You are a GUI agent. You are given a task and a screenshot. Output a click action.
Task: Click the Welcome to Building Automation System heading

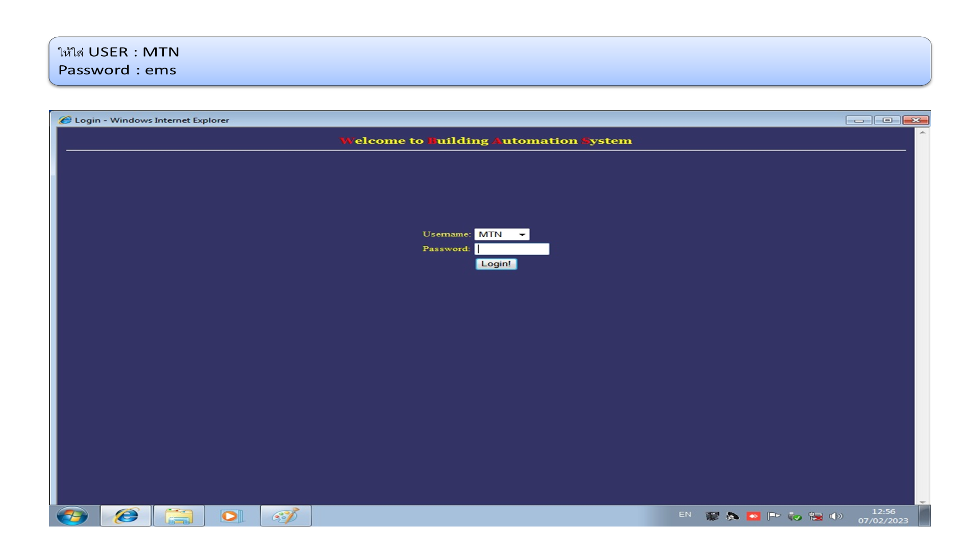486,141
